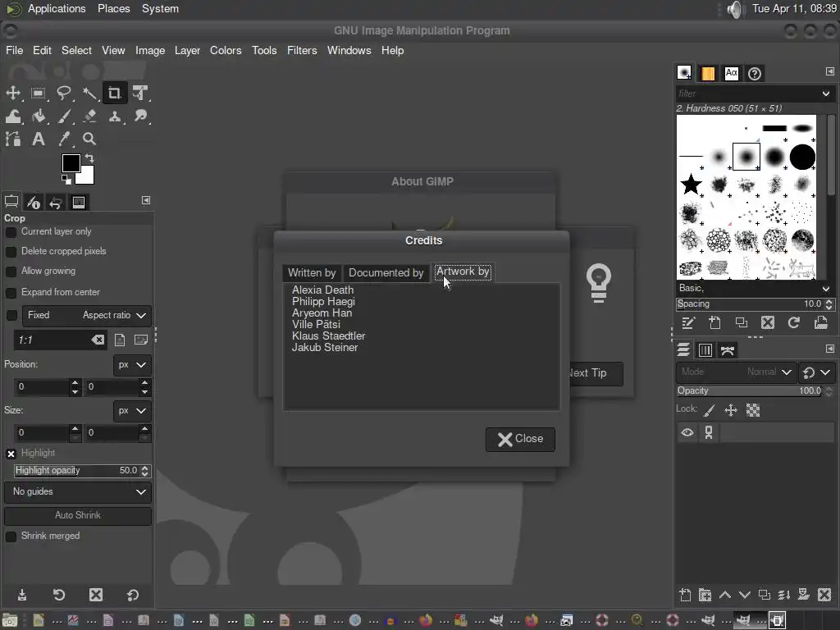This screenshot has height=630, width=840.
Task: Toggle the Fixed checkbox
Action: tap(11, 316)
